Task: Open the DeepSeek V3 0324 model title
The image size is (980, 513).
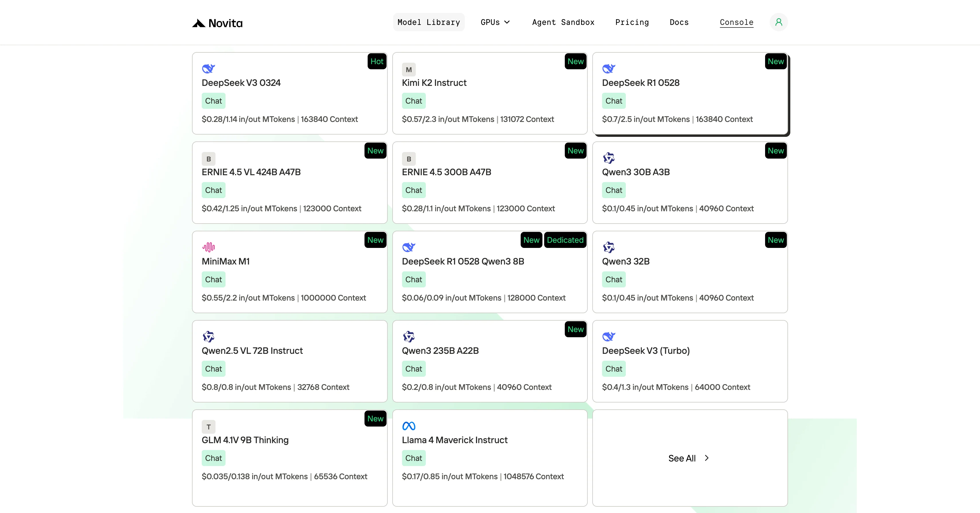Action: point(241,83)
